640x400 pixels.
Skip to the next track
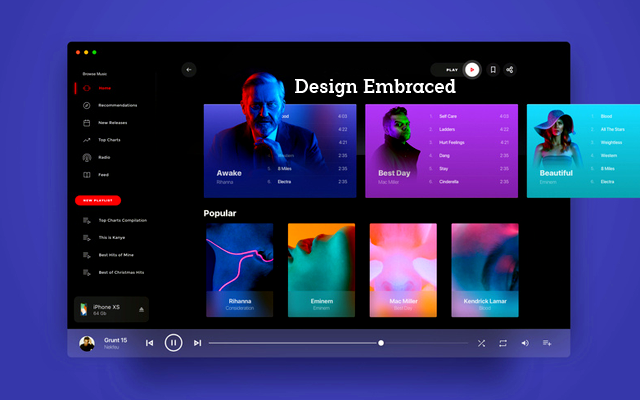198,343
